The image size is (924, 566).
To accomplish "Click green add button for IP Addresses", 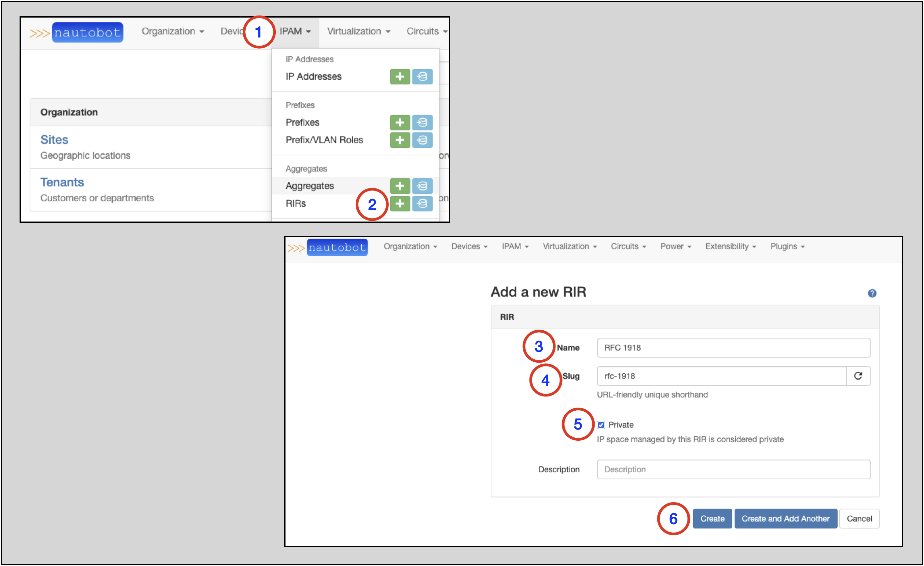I will click(400, 77).
